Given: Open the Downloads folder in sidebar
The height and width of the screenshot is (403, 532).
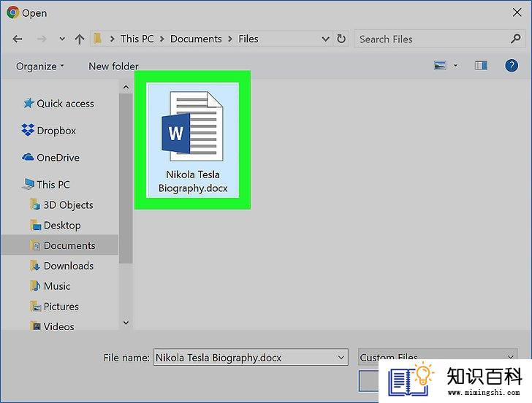Looking at the screenshot, I should (x=69, y=266).
